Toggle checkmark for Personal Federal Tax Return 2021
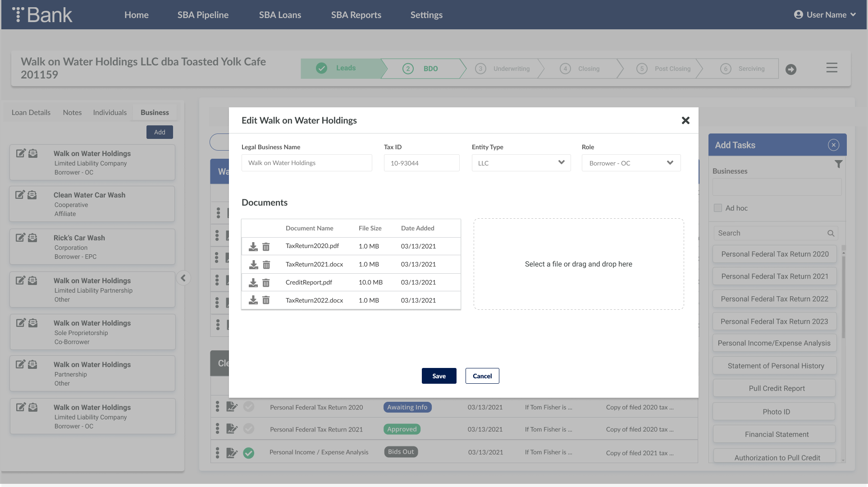Viewport: 868px width, 487px height. (x=248, y=429)
